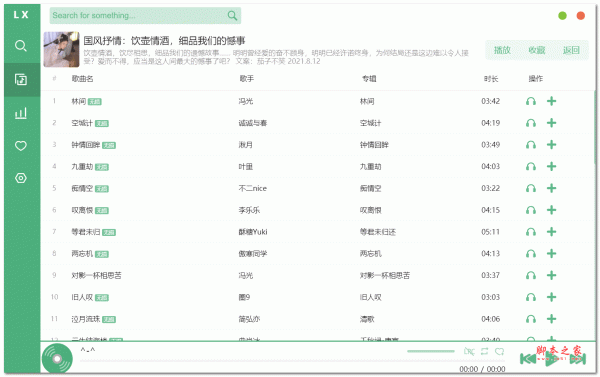The width and height of the screenshot is (600, 377).
Task: Open the favorites heart sidebar icon
Action: (x=21, y=145)
